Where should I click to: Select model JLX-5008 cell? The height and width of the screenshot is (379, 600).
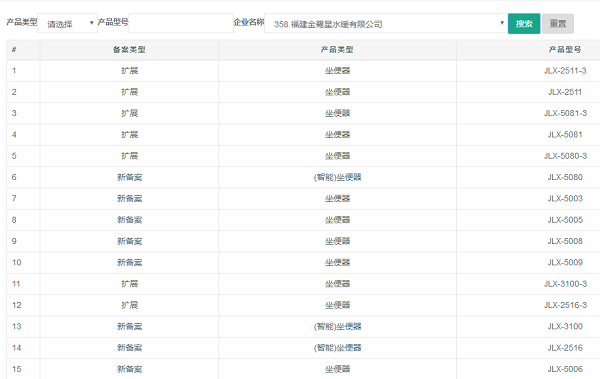click(x=565, y=241)
